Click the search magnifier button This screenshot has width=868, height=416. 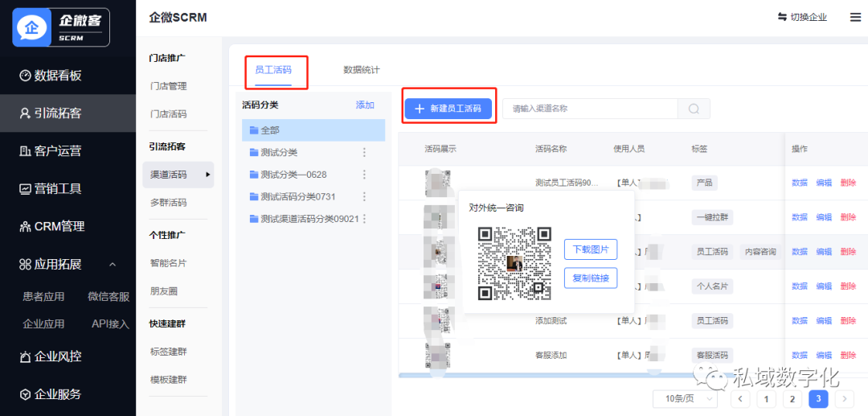pos(694,109)
